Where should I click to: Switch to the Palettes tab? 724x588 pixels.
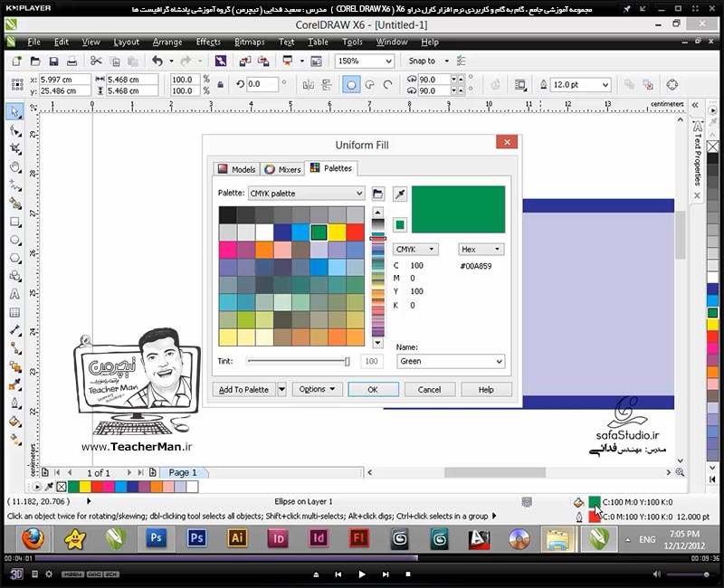click(x=331, y=168)
